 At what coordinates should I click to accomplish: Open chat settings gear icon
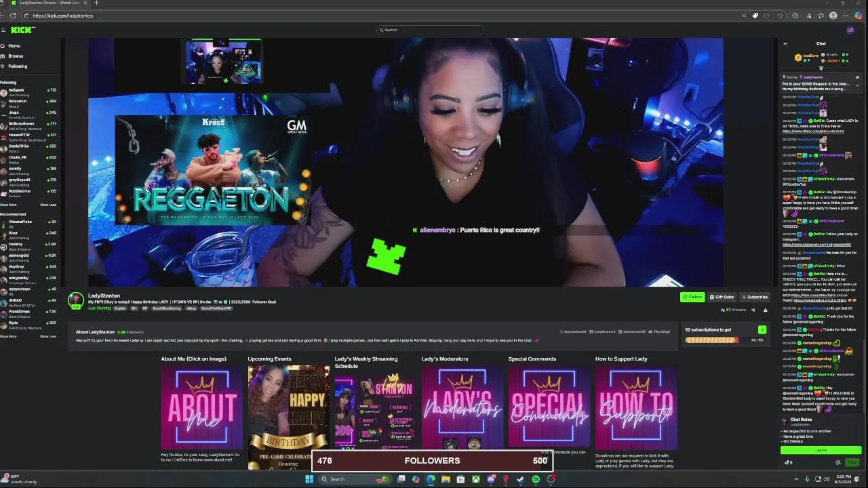coord(838,463)
